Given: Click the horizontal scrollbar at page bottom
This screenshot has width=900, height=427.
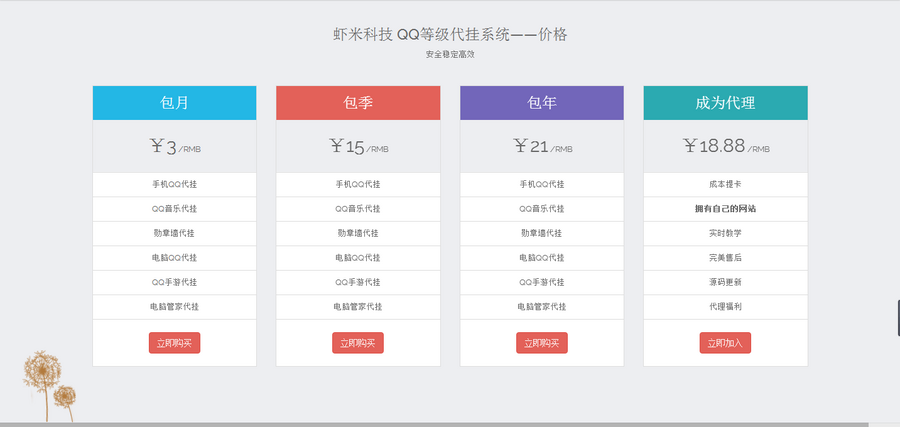Looking at the screenshot, I should coord(434,425).
